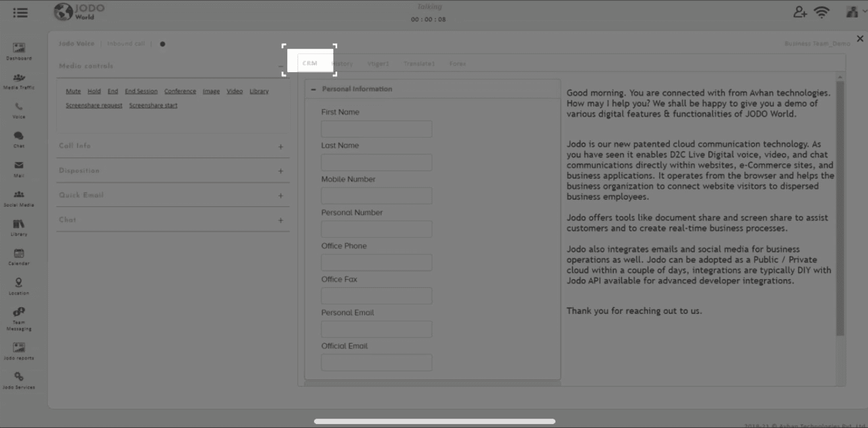Focus the Mobile Number field
The height and width of the screenshot is (428, 868).
coord(377,196)
